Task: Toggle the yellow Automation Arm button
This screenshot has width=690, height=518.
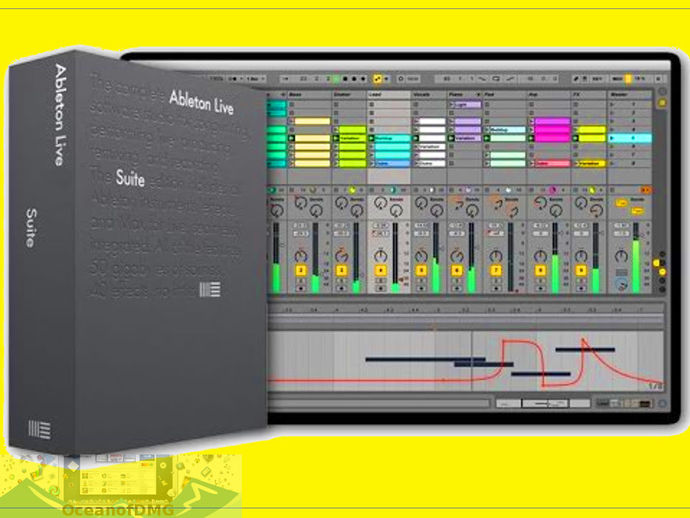Action: click(x=377, y=79)
